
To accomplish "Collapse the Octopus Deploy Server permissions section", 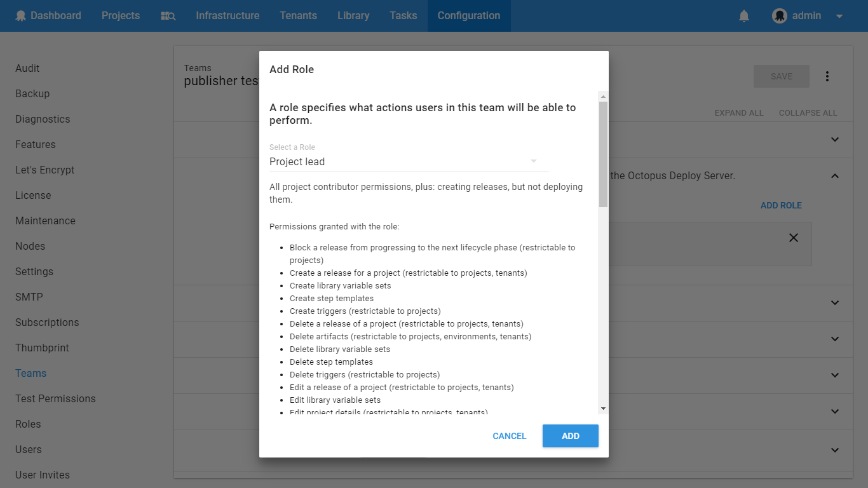I will click(x=834, y=175).
